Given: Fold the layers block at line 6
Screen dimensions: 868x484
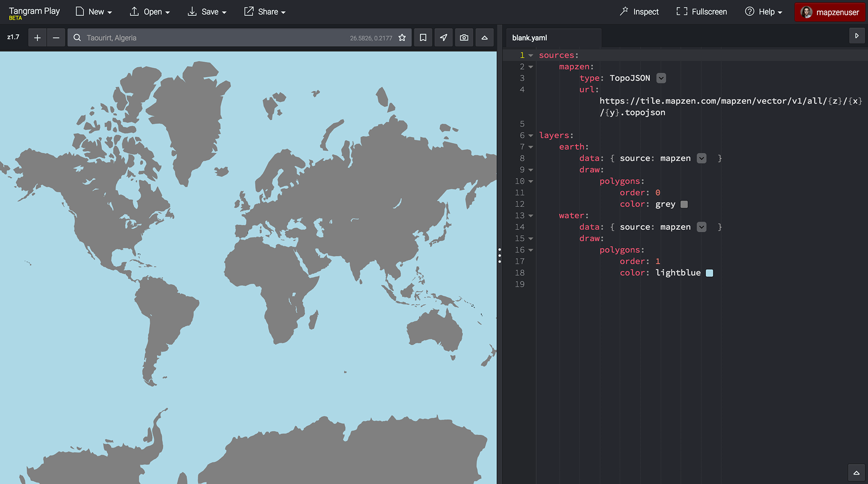Looking at the screenshot, I should pos(531,136).
